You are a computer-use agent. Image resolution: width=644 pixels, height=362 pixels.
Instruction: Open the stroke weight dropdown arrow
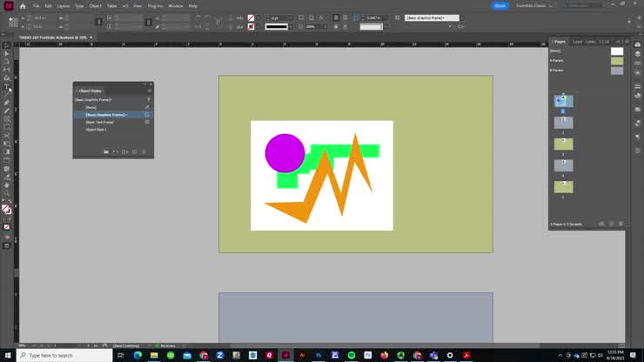tap(291, 18)
